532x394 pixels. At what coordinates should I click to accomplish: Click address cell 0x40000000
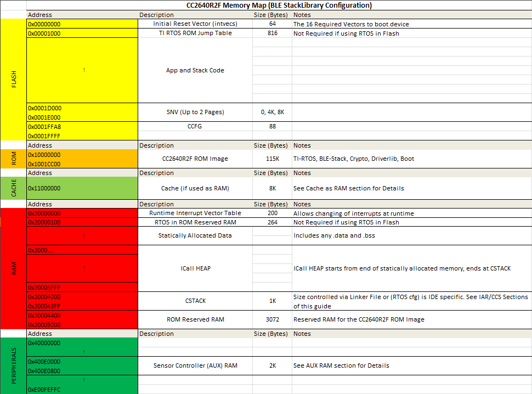tap(82, 343)
